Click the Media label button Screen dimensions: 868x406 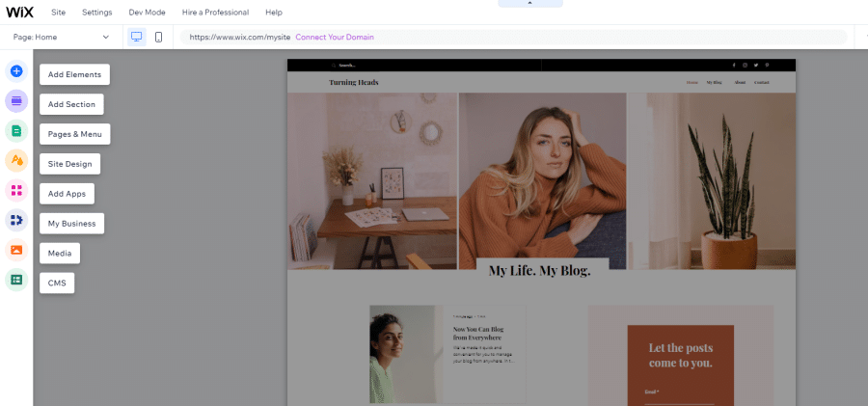[60, 253]
